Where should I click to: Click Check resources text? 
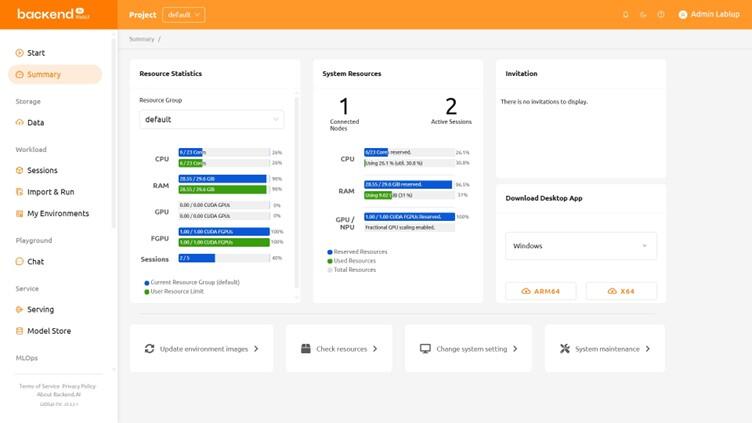tap(341, 349)
